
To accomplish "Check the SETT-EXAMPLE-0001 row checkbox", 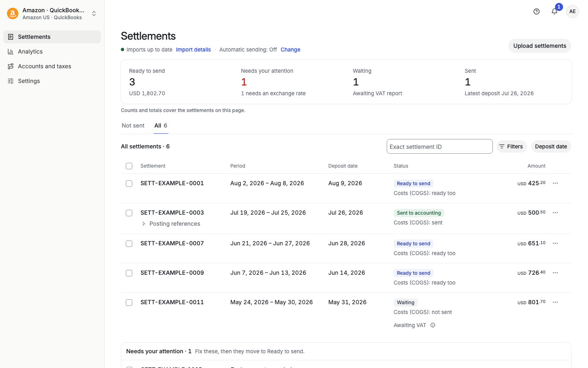I will point(129,184).
